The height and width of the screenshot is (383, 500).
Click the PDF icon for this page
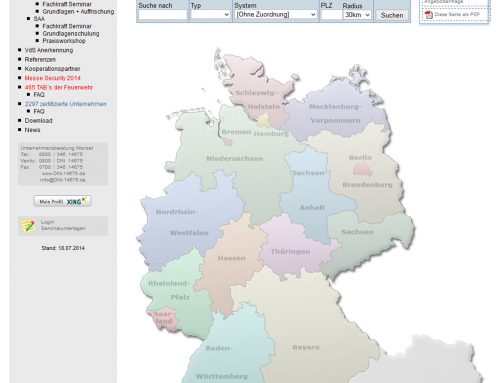429,14
